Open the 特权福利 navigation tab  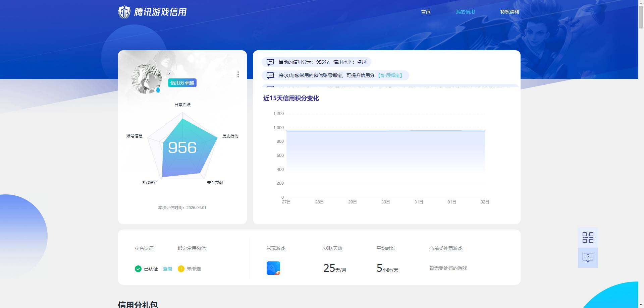[x=509, y=12]
